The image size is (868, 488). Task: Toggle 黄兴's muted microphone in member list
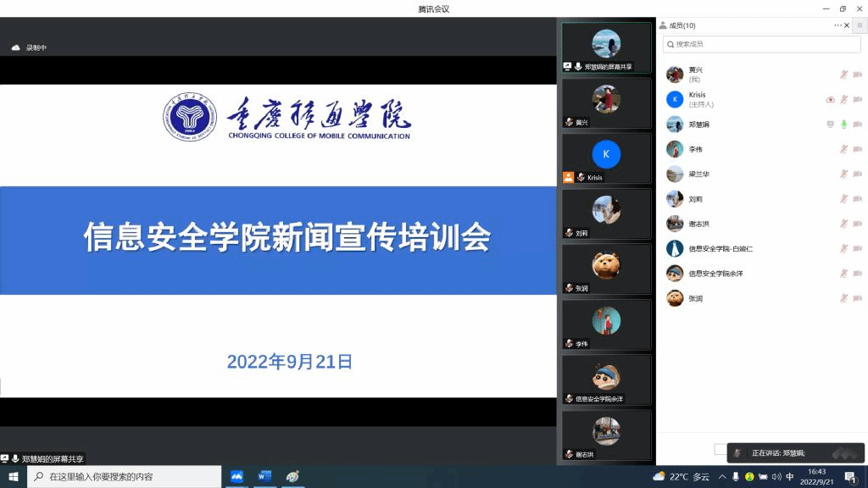(844, 75)
